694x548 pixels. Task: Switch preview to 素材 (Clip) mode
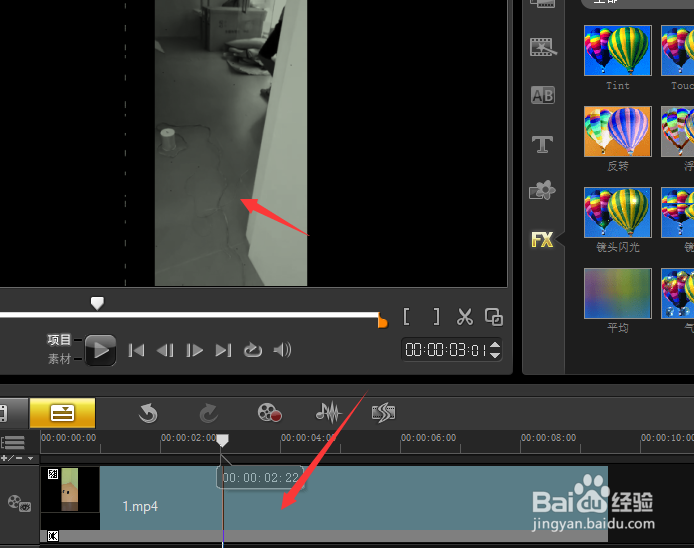click(59, 359)
